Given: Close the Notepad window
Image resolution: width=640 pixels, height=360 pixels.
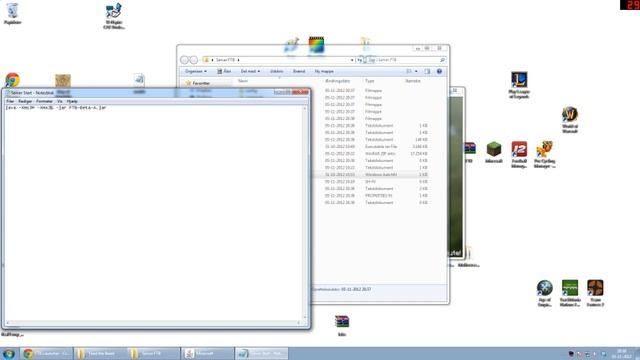Looking at the screenshot, I should [300, 92].
